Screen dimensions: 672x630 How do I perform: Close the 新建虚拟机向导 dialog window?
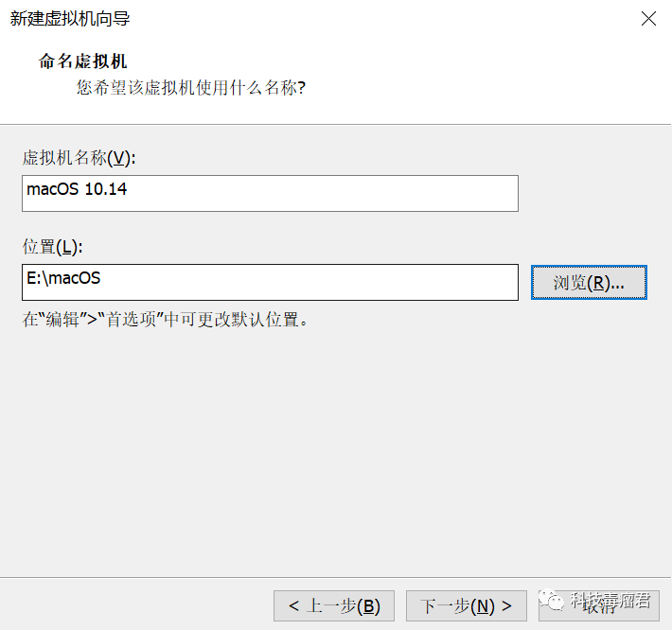click(x=648, y=18)
